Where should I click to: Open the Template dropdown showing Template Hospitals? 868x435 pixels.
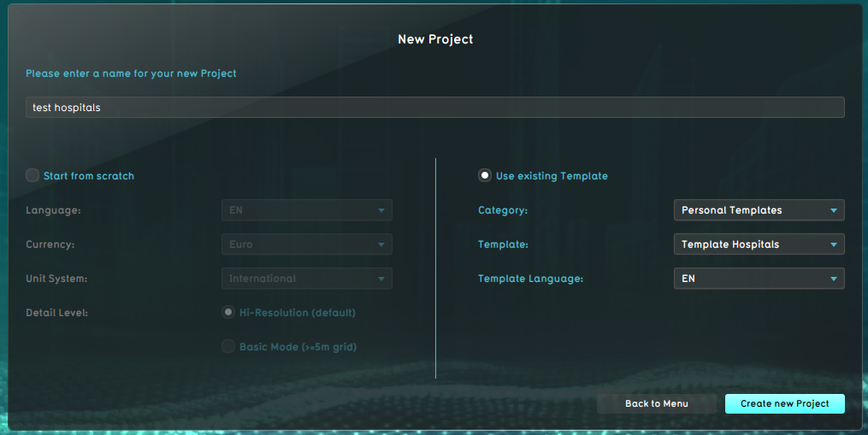(759, 244)
